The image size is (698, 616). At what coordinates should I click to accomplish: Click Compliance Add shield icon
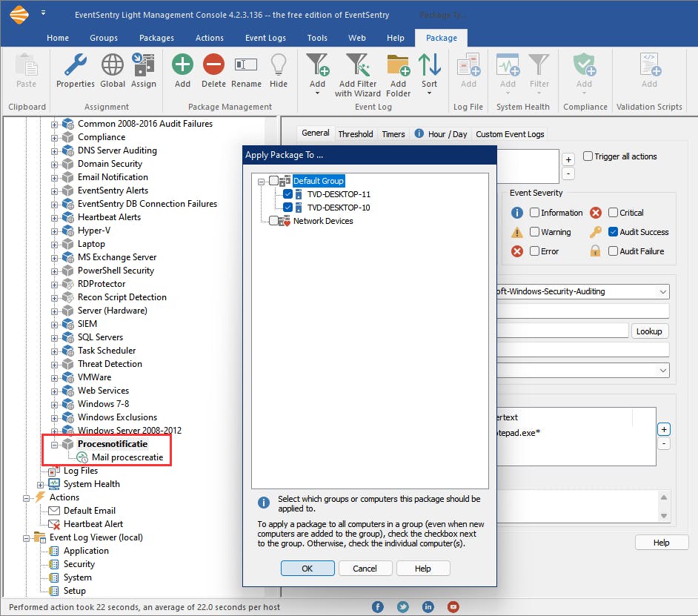click(x=584, y=65)
